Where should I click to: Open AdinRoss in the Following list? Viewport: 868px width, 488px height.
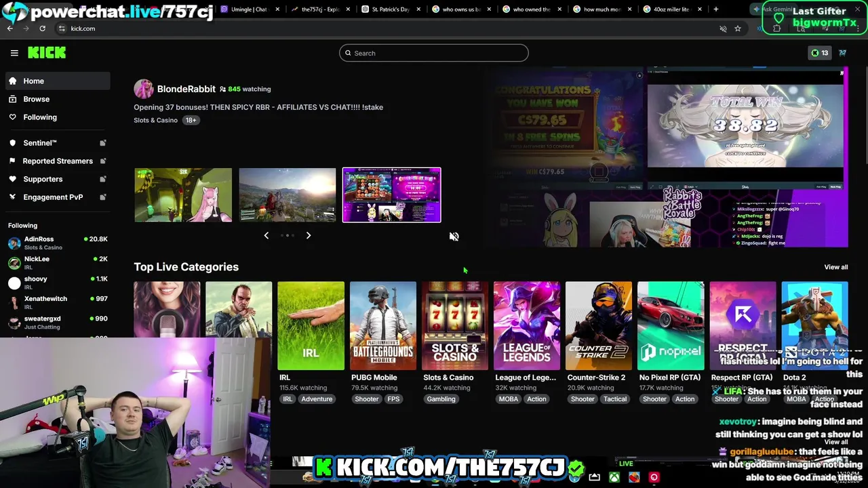pos(58,243)
